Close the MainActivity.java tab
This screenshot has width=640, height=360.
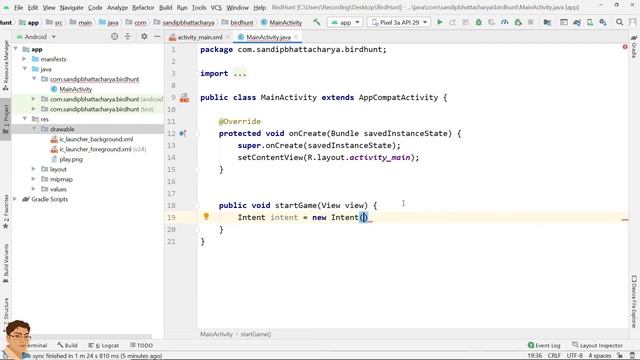296,37
